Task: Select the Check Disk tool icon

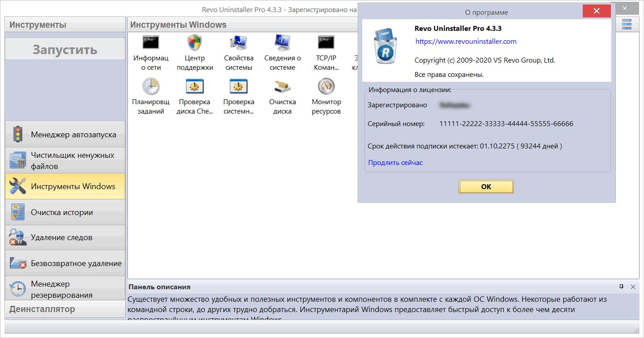Action: [195, 87]
